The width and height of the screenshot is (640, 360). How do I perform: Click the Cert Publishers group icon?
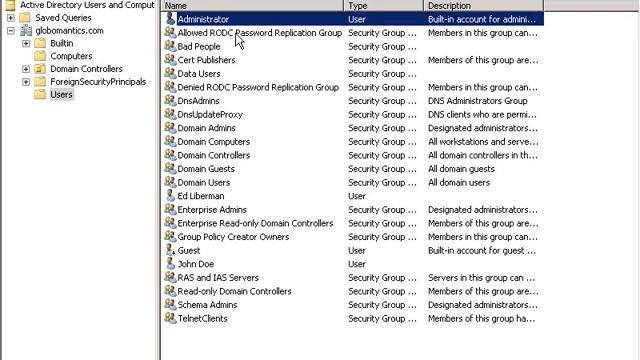(170, 60)
